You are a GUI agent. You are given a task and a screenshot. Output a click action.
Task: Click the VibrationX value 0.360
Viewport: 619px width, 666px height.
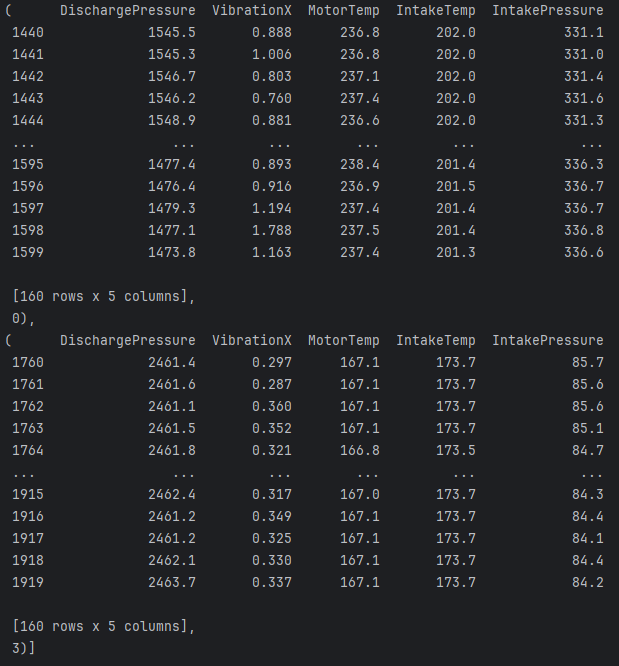(x=271, y=406)
